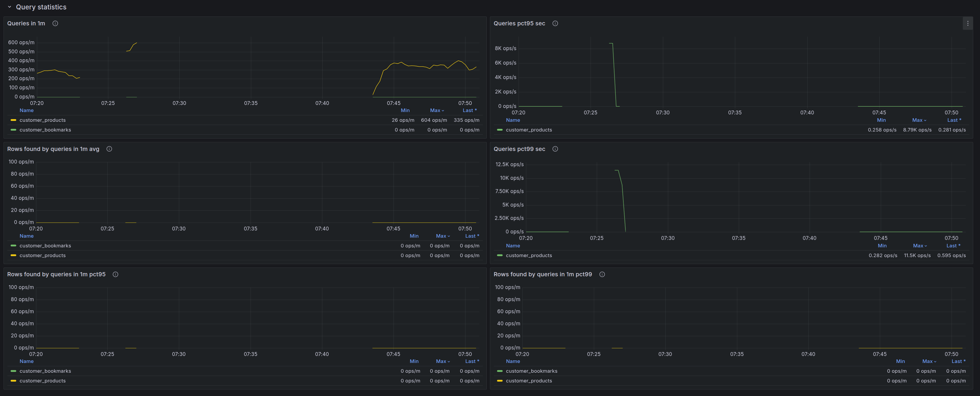Toggle customer_bookmarks series in Queries in 1m legend
Viewport: 980px width, 396px height.
pyautogui.click(x=45, y=130)
